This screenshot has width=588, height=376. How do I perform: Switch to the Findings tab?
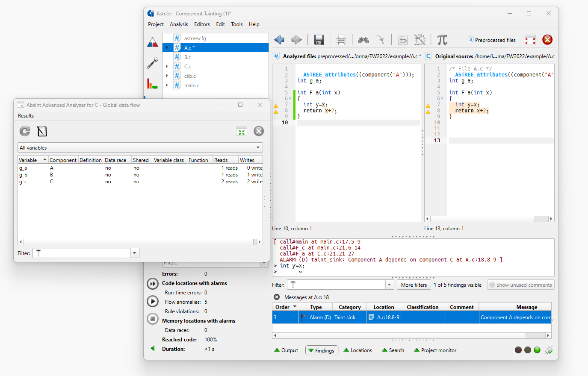coord(322,350)
